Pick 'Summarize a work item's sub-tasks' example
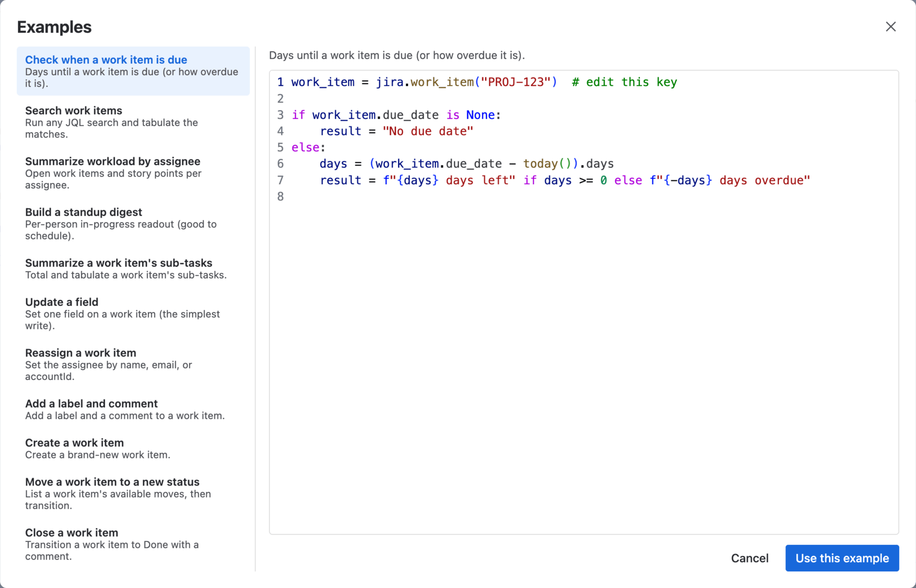The width and height of the screenshot is (916, 588). (x=133, y=269)
